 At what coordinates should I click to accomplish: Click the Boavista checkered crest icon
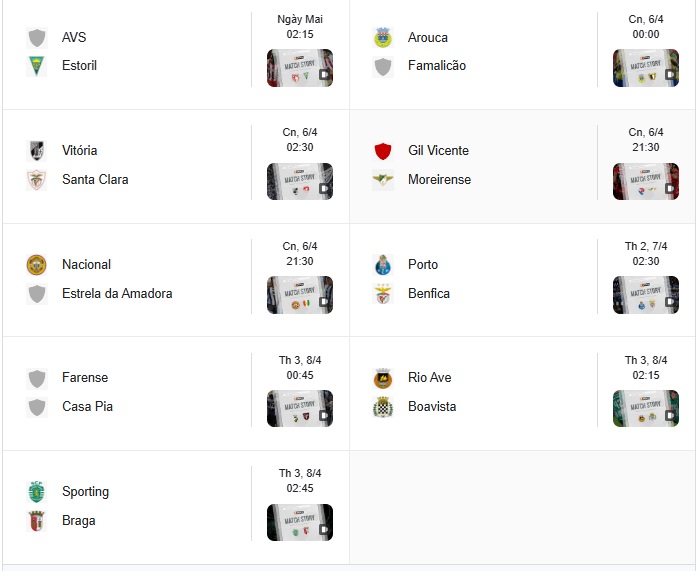point(383,407)
